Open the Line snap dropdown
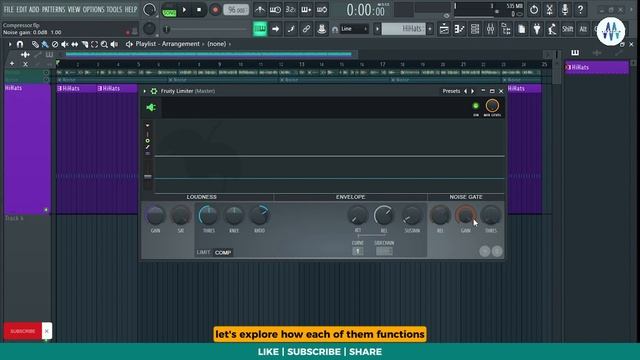 tap(355, 29)
